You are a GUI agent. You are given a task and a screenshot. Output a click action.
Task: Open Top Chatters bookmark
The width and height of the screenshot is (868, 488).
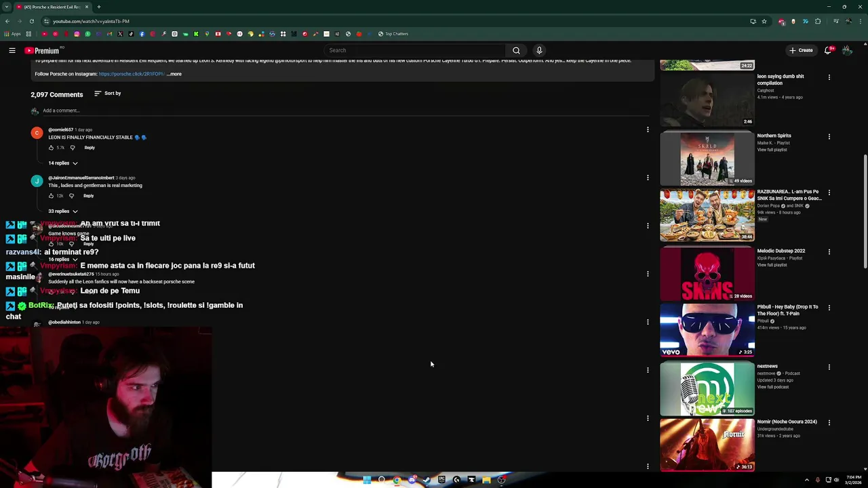click(x=393, y=34)
